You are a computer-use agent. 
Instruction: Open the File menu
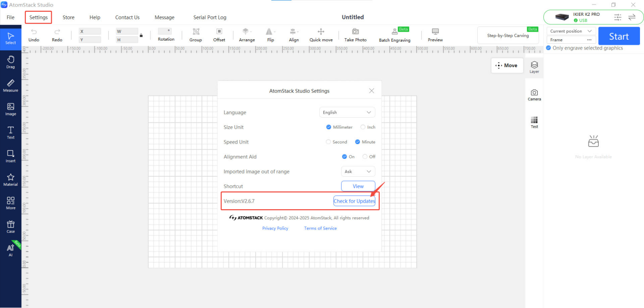click(11, 17)
